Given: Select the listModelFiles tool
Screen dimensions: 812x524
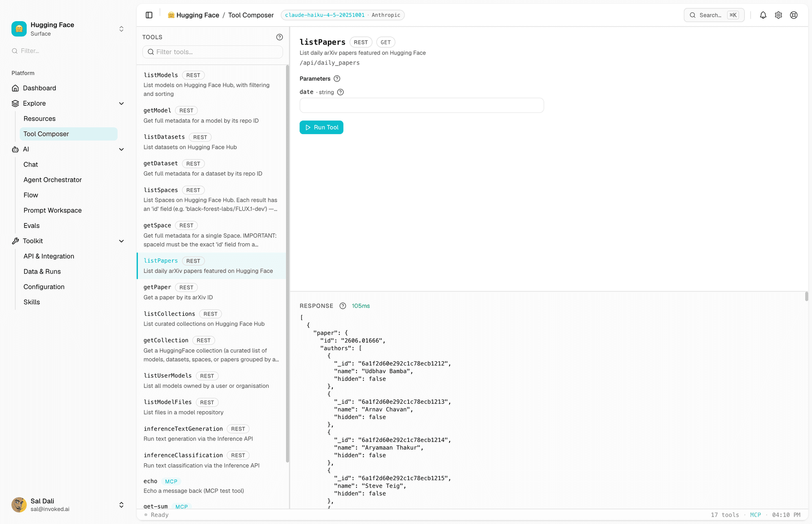Looking at the screenshot, I should pos(211,407).
